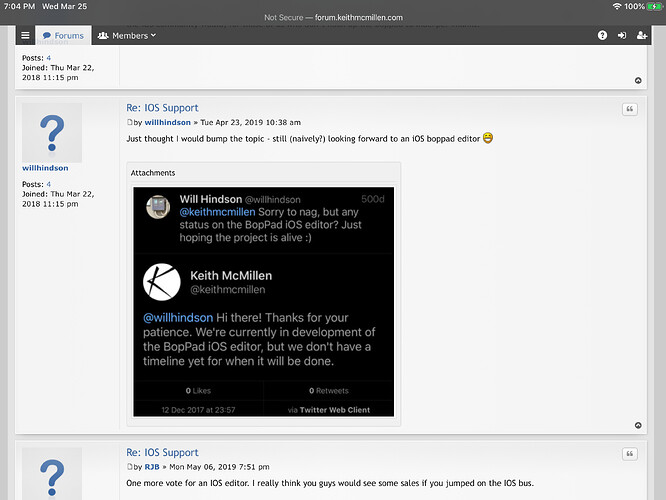666x500 pixels.
Task: Open willhindson username under avatar
Action: coord(45,168)
